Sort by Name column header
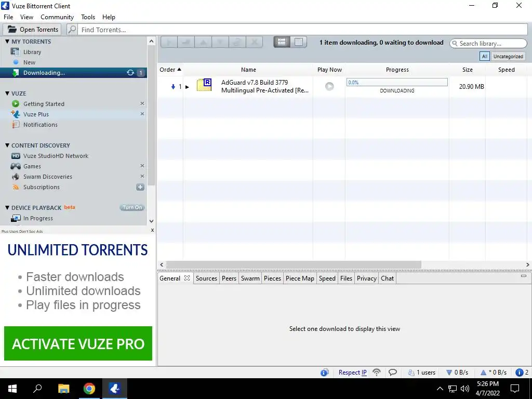The image size is (532, 399). [248, 70]
